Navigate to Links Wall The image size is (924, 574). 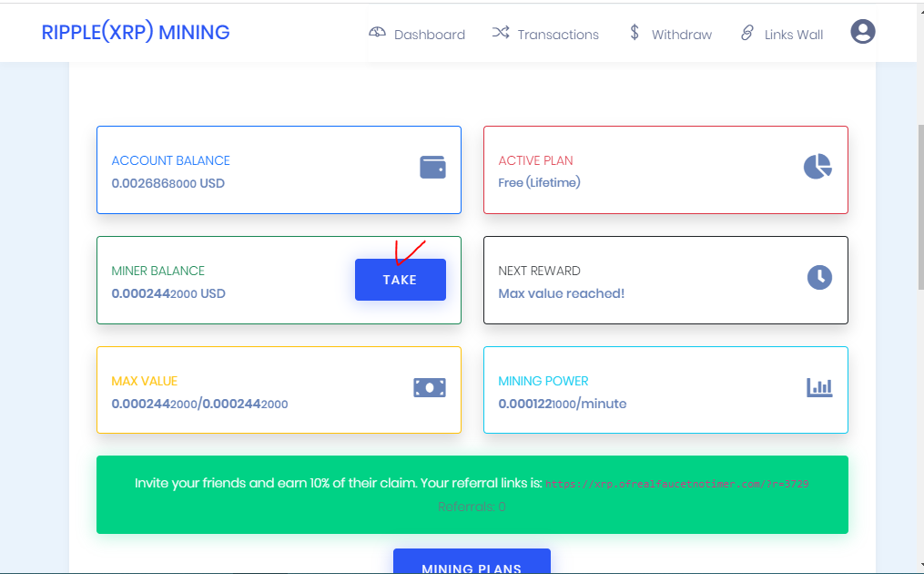point(782,35)
